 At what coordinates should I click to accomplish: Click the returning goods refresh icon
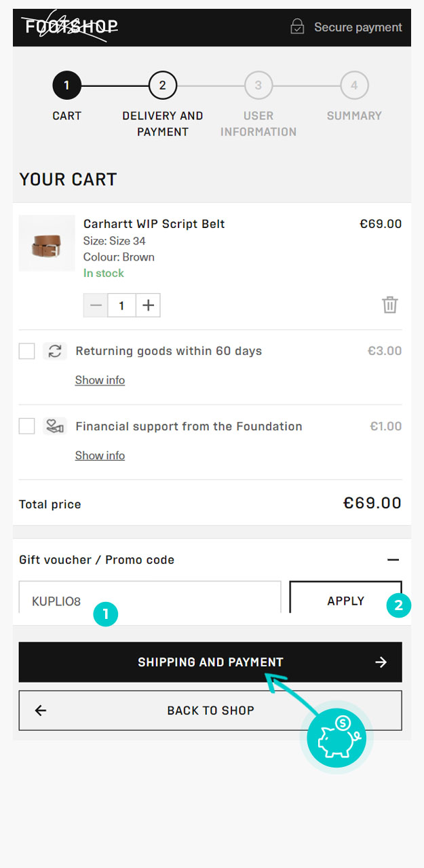pos(55,351)
